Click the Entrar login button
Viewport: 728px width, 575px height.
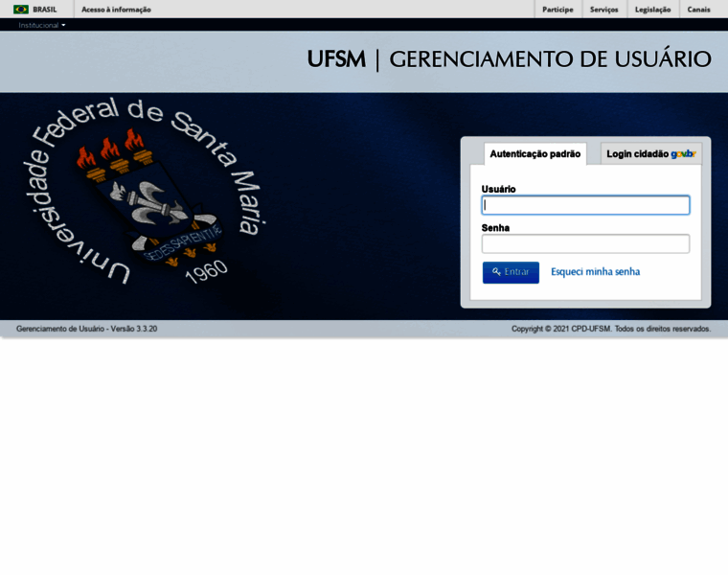(x=511, y=272)
